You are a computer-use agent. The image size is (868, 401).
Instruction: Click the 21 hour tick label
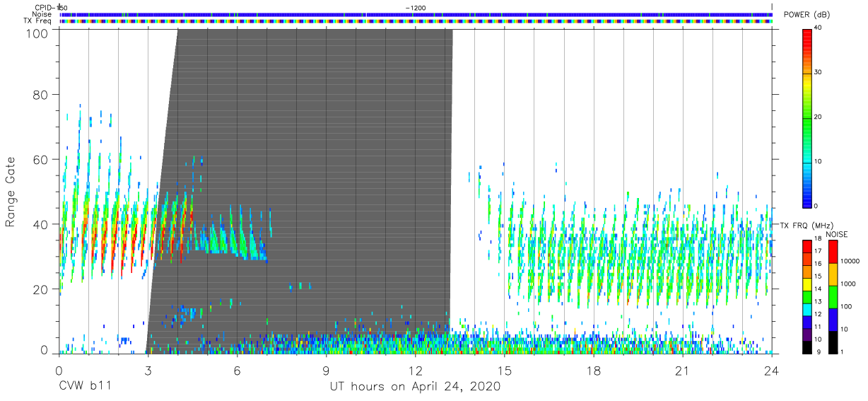(x=682, y=370)
